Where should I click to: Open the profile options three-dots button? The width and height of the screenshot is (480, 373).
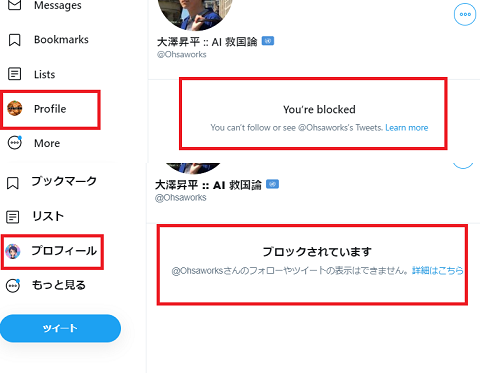[x=465, y=15]
